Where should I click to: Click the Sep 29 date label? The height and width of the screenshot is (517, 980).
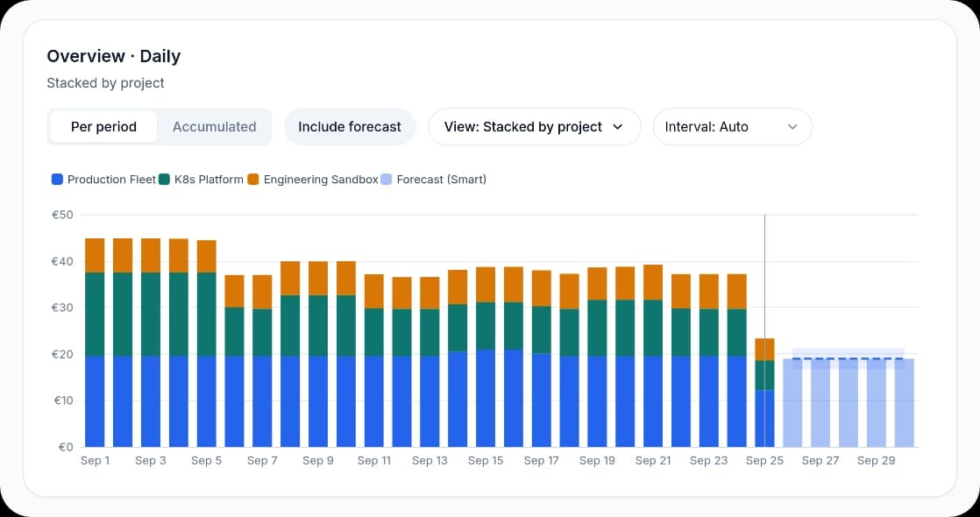pyautogui.click(x=877, y=461)
